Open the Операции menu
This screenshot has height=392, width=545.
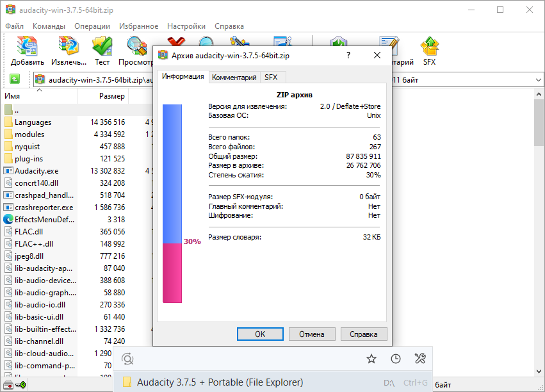pos(92,26)
